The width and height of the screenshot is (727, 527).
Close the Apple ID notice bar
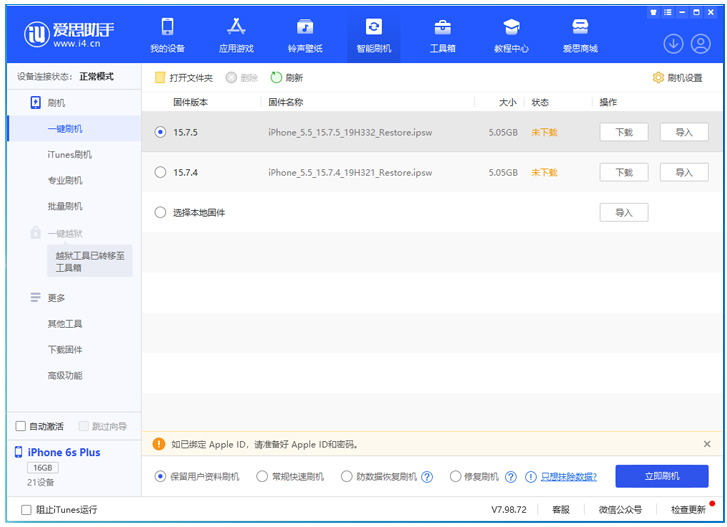click(707, 444)
